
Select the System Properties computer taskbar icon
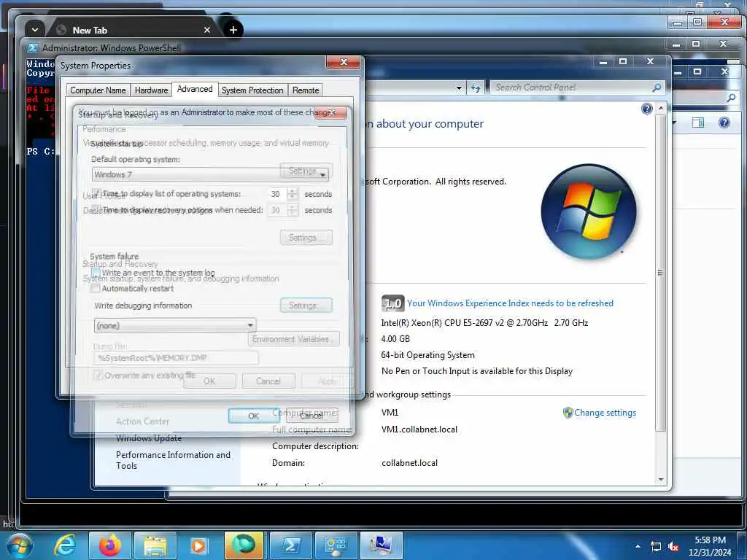[x=381, y=545]
